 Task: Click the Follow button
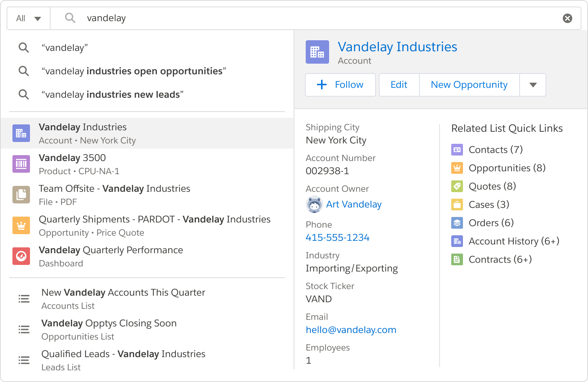point(340,85)
